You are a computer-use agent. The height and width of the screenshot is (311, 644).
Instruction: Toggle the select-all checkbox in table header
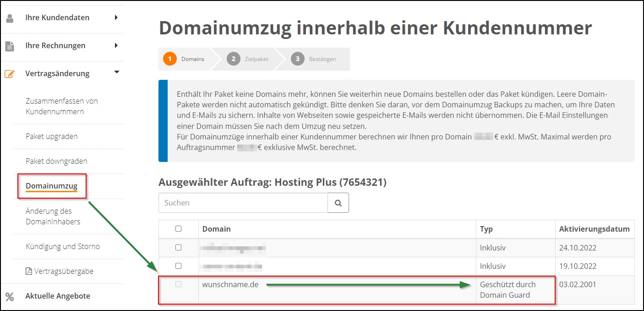click(x=179, y=228)
